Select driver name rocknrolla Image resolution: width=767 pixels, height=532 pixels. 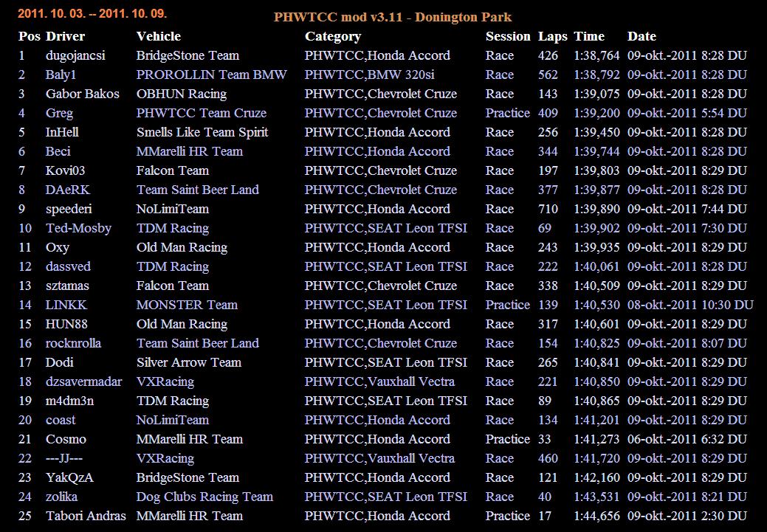coord(73,343)
